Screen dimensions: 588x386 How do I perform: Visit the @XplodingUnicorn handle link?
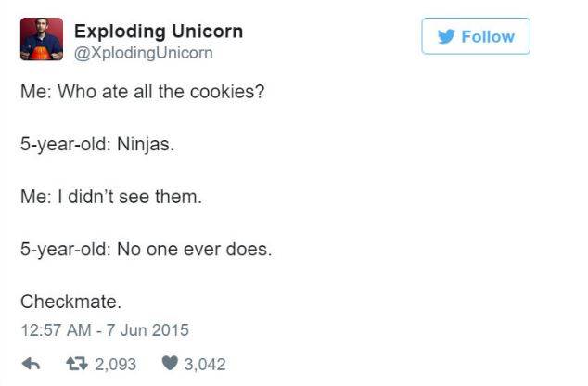[144, 53]
